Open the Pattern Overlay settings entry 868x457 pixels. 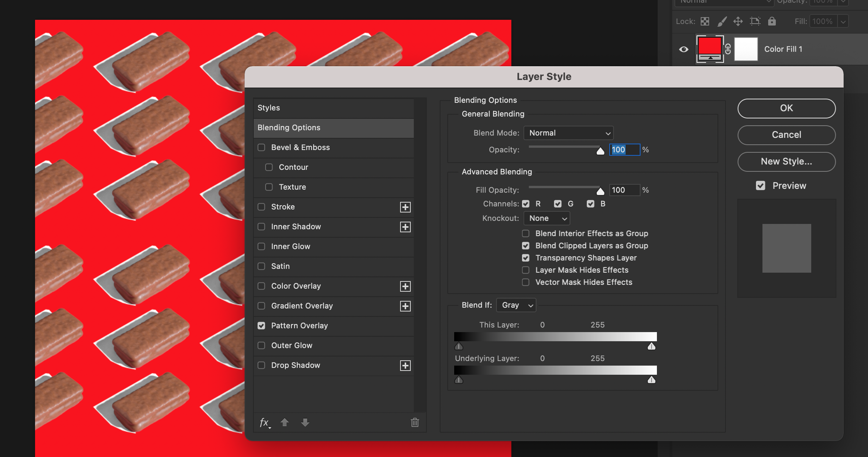coord(299,326)
